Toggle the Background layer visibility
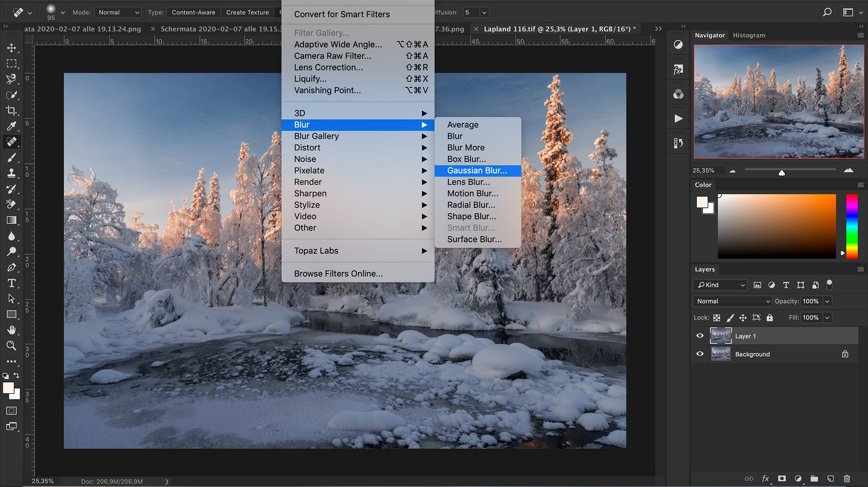This screenshot has width=868, height=487. [x=700, y=354]
